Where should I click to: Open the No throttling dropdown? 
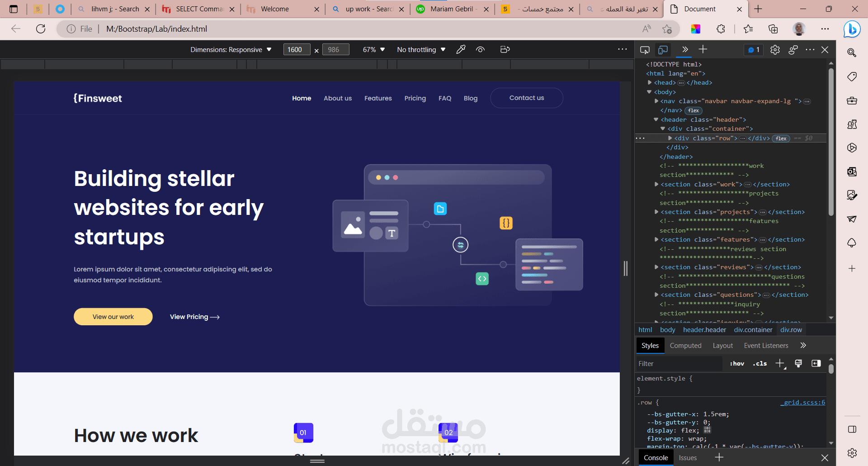tap(421, 49)
